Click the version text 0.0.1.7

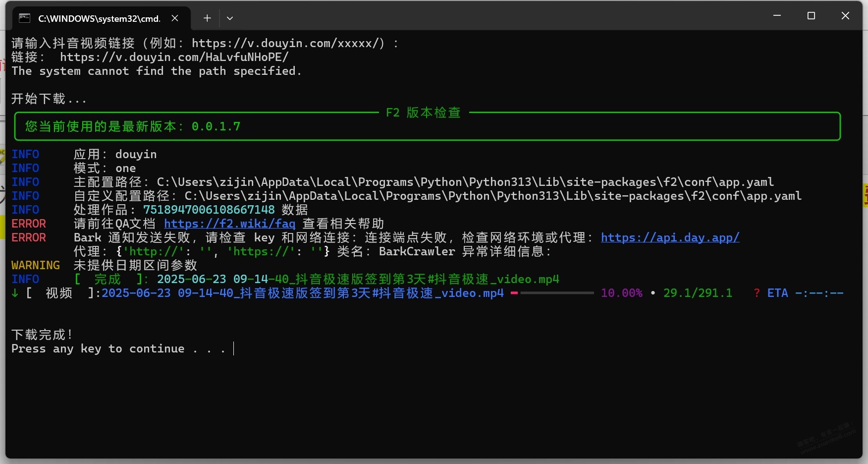coord(216,127)
